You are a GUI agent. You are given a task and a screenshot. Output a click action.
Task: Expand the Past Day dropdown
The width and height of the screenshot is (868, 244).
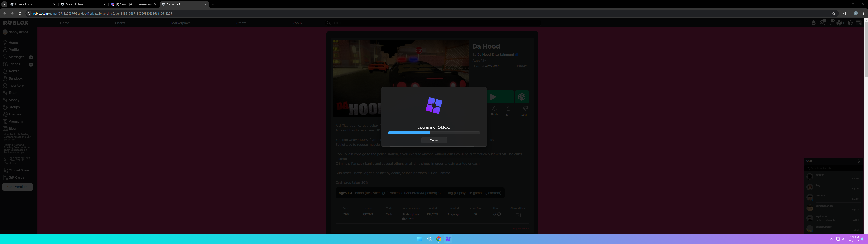tap(523, 66)
